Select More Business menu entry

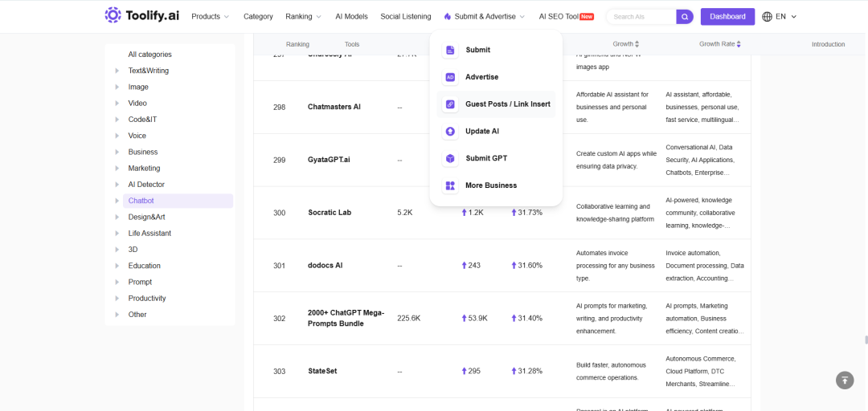(x=496, y=185)
